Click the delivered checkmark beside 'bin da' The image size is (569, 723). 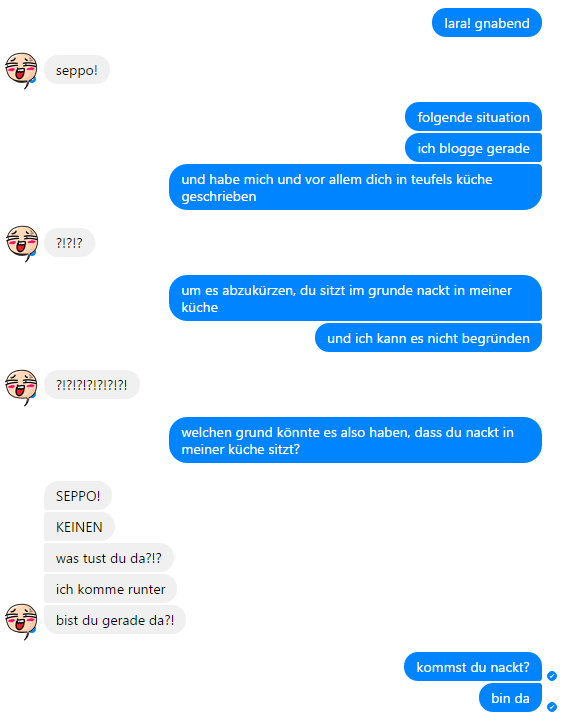[552, 707]
